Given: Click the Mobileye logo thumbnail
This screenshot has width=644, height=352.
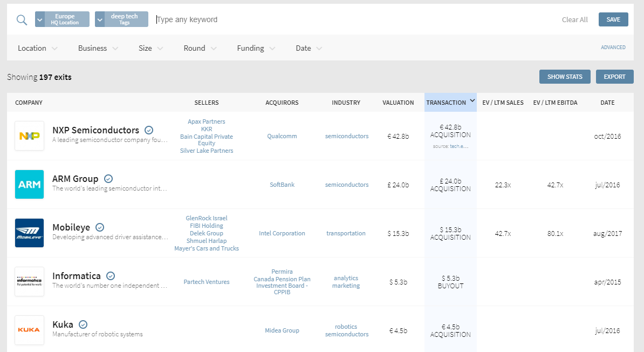Looking at the screenshot, I should (29, 233).
